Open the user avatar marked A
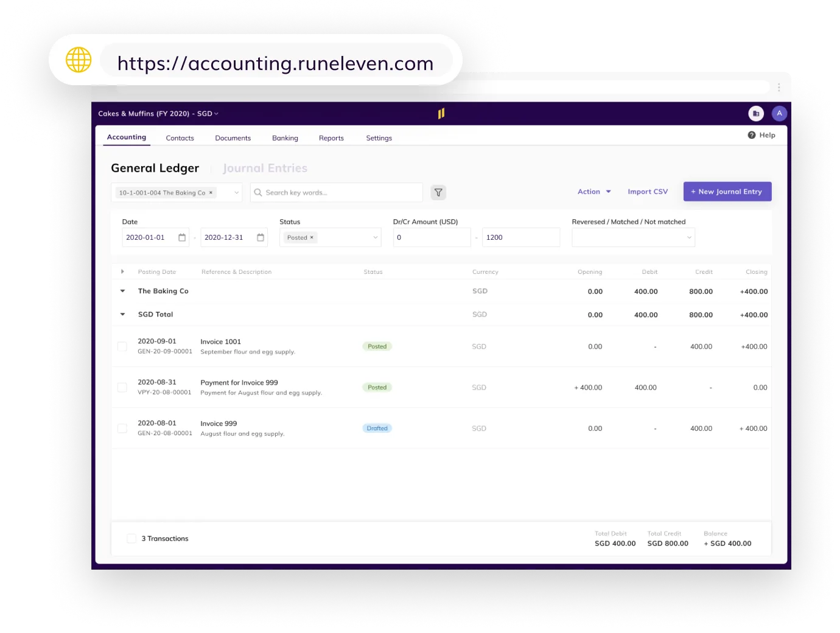This screenshot has height=633, width=840. pos(780,113)
